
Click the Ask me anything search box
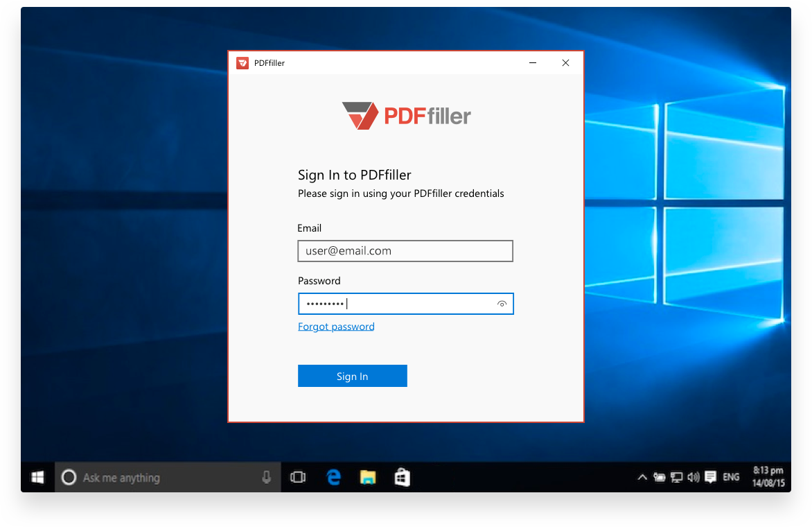pyautogui.click(x=168, y=477)
